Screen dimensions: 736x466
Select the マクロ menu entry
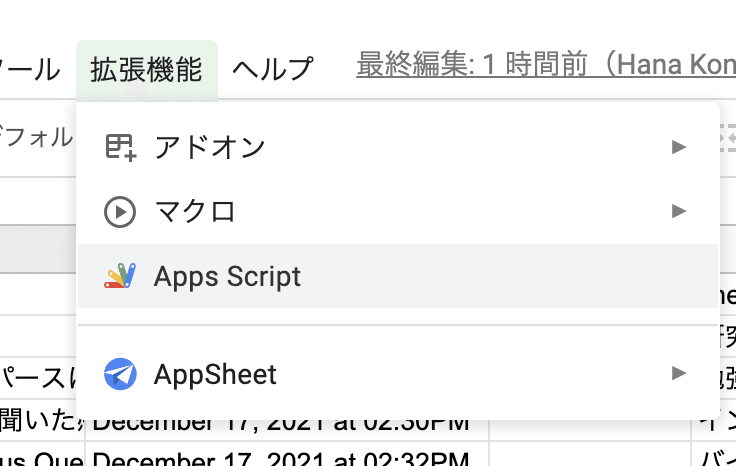point(398,212)
